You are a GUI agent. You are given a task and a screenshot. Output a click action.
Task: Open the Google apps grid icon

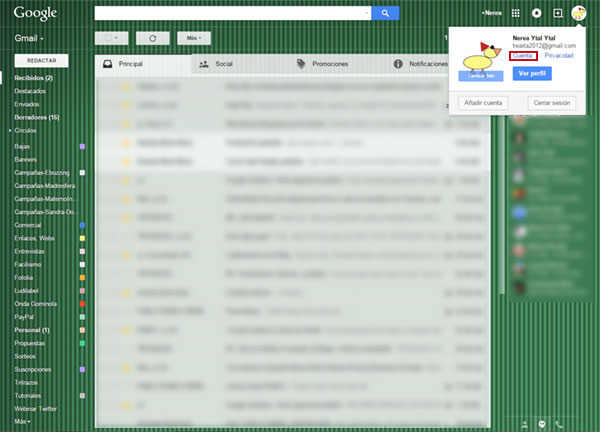coord(515,13)
